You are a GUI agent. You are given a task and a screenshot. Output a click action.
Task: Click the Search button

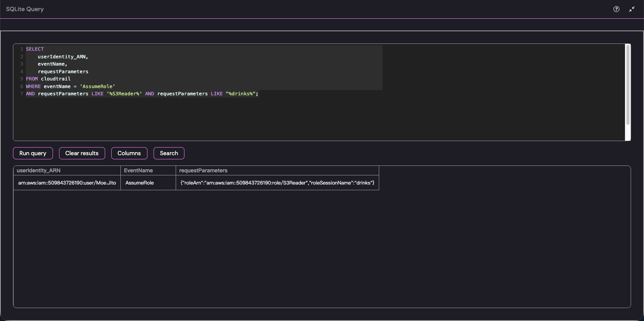click(169, 153)
